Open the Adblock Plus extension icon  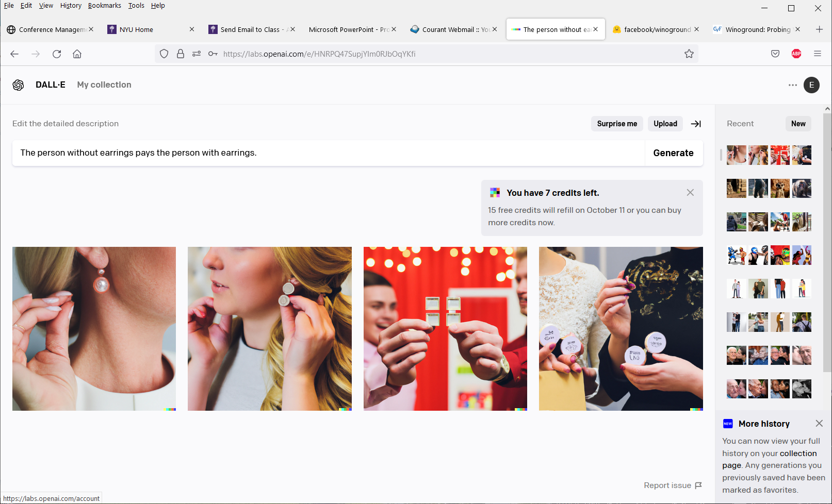pos(796,54)
